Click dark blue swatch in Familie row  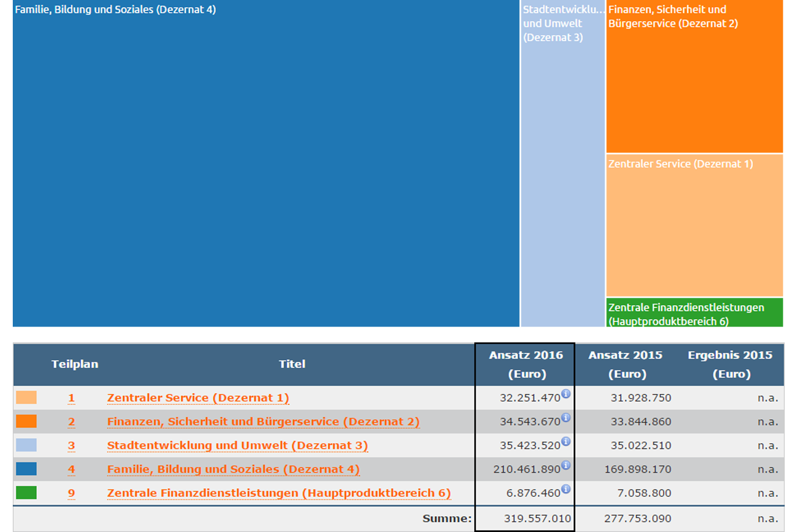click(x=26, y=469)
